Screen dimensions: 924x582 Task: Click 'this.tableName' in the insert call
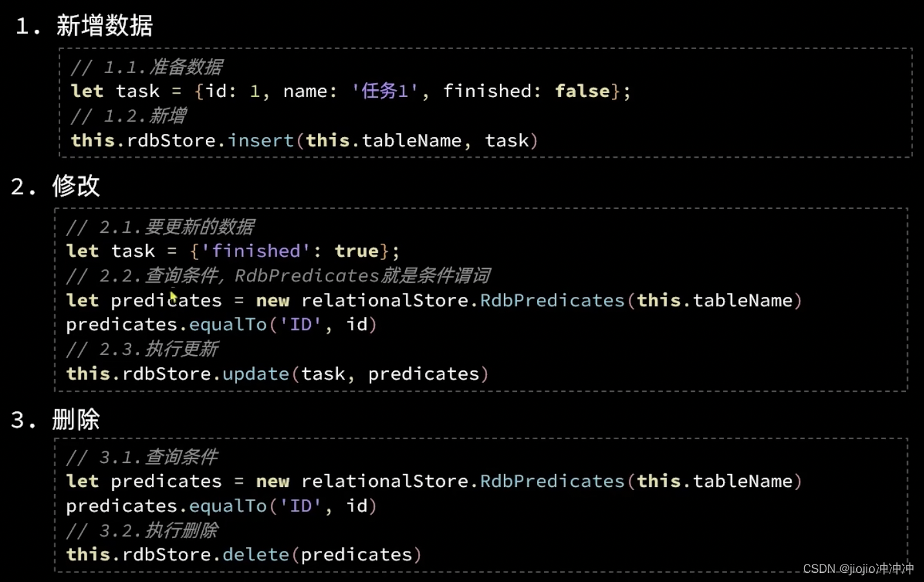coord(384,140)
